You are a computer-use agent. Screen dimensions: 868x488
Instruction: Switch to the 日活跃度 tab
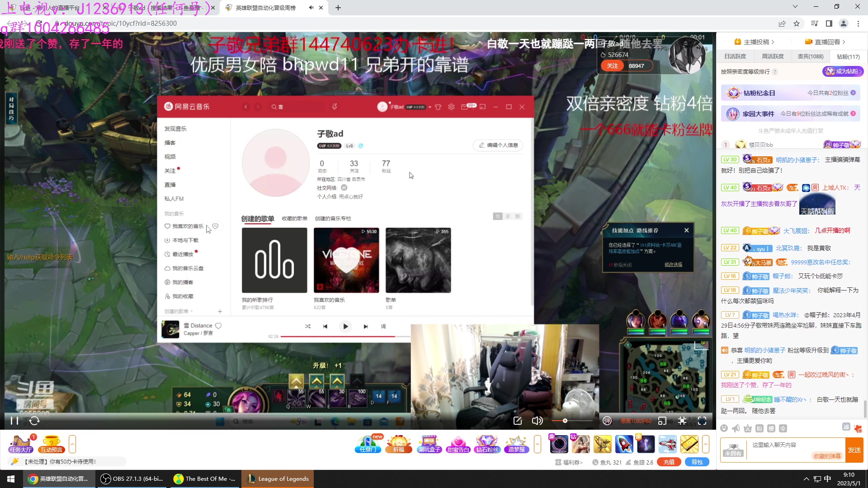[x=735, y=56]
